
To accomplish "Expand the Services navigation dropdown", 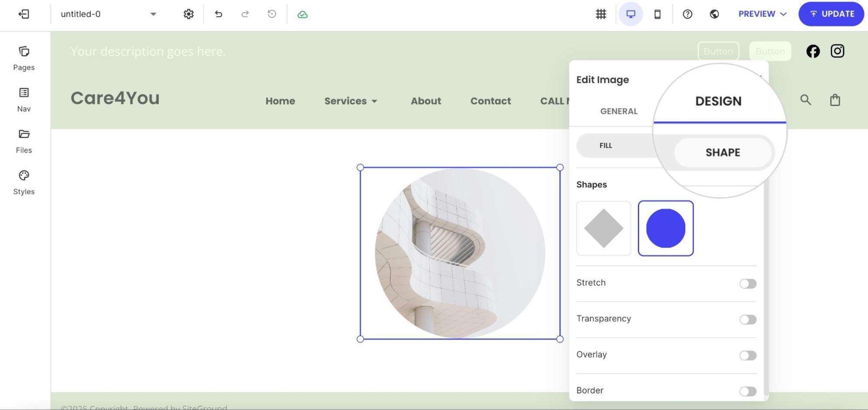I will click(351, 101).
